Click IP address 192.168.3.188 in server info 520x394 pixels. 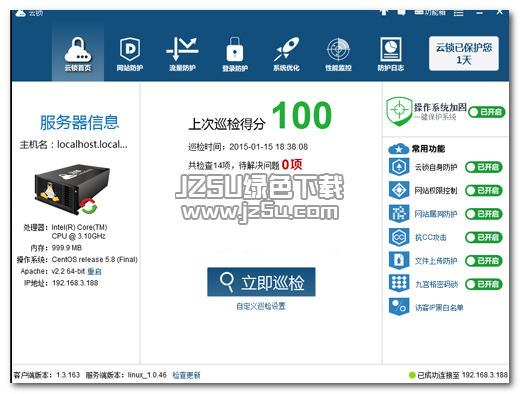[x=75, y=283]
